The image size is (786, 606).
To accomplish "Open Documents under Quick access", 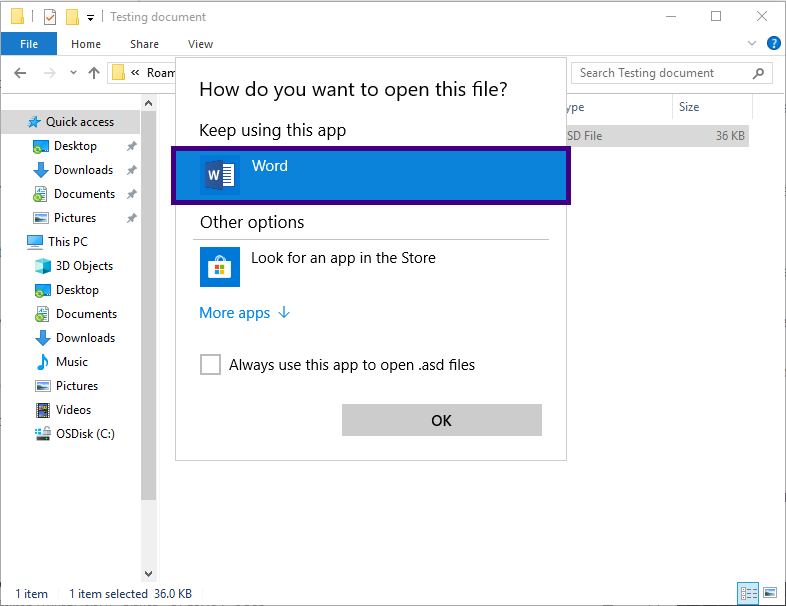I will (x=84, y=194).
